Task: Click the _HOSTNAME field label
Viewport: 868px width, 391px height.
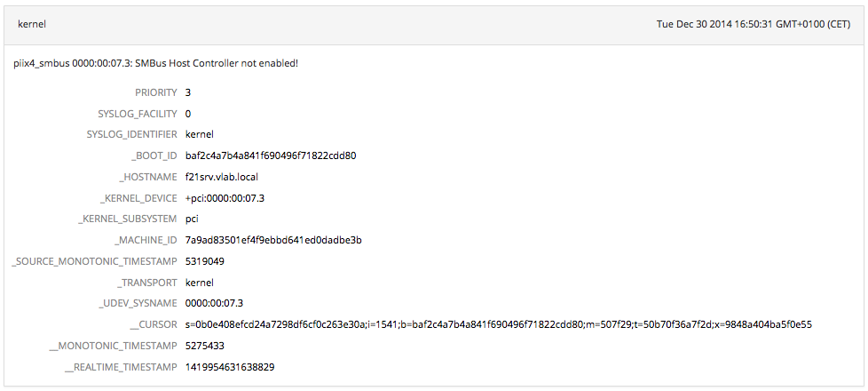Action: [x=147, y=177]
